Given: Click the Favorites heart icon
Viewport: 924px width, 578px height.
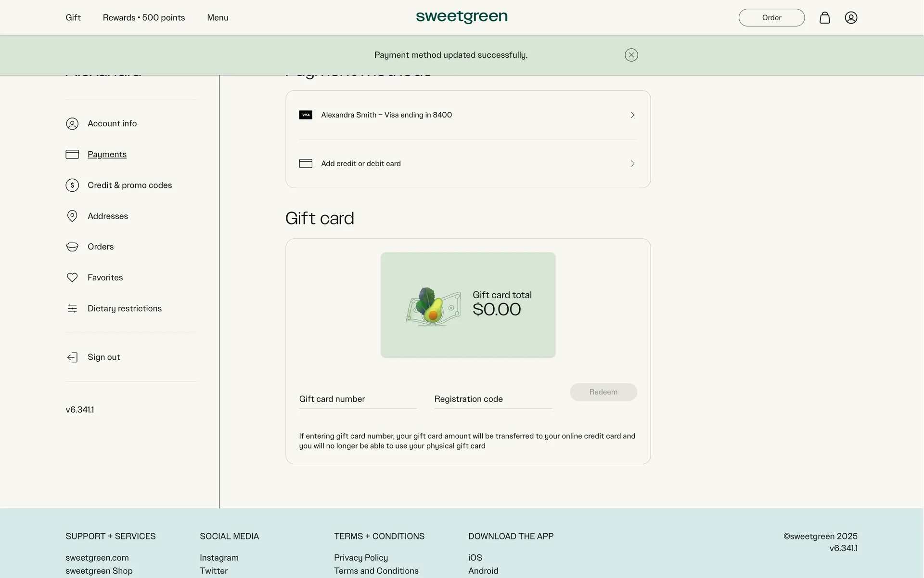Looking at the screenshot, I should point(72,278).
